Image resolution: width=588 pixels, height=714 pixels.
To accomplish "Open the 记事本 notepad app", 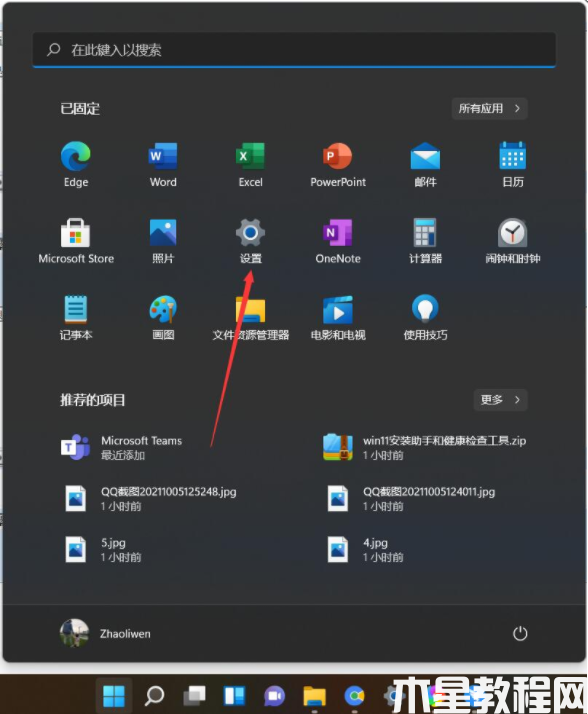I will coord(76,317).
